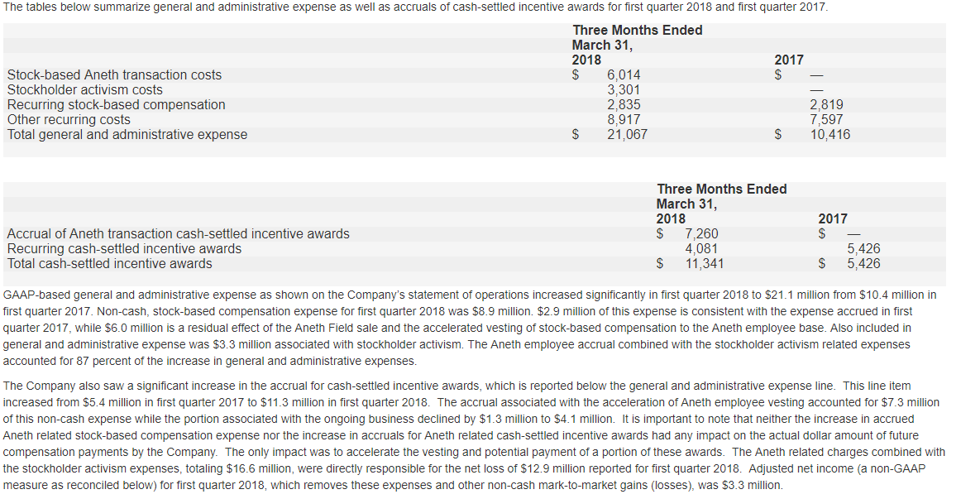Screen dimensions: 980x499
Task: Click the first table's 'Three Months Ended' header
Action: click(638, 30)
